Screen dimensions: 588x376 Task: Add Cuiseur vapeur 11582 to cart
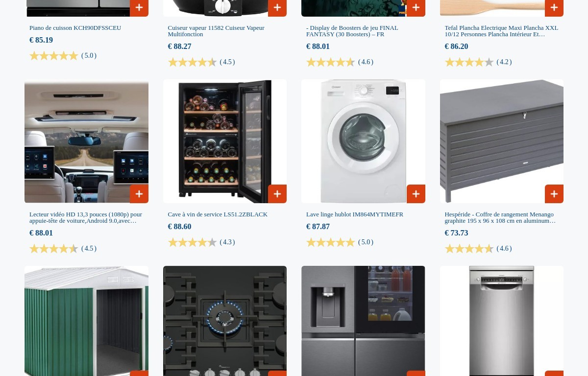(x=277, y=8)
